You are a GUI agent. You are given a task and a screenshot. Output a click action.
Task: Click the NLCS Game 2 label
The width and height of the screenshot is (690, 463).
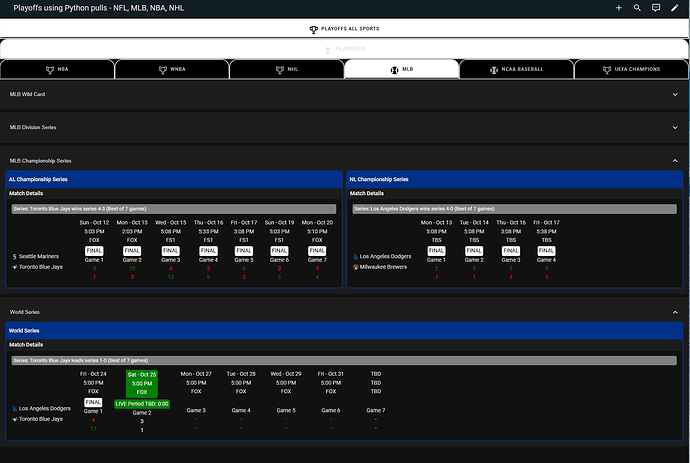click(474, 260)
